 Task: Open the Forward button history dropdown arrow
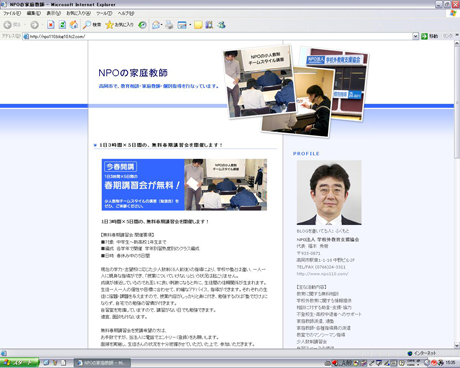42,25
